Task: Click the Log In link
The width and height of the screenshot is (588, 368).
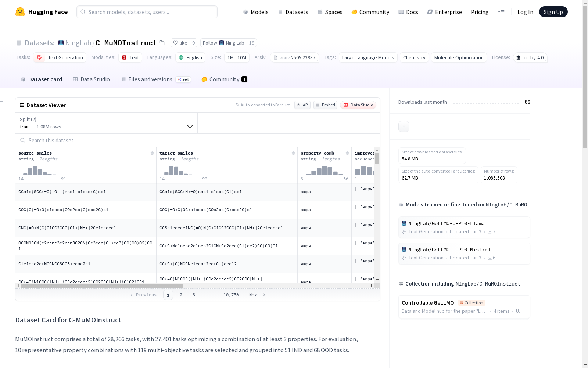Action: [525, 12]
